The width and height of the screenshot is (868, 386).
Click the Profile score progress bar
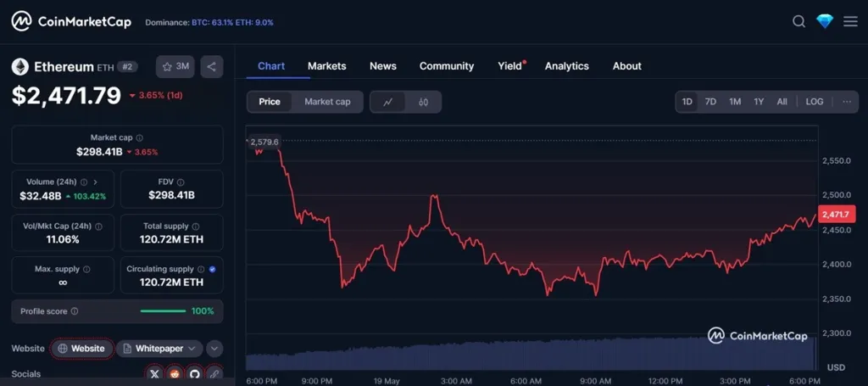coord(164,311)
